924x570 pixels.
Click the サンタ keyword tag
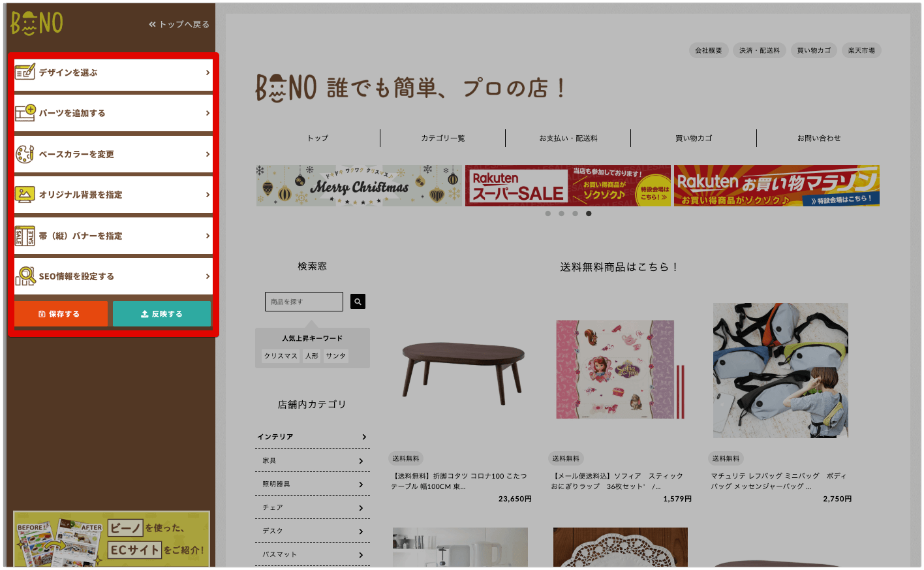(336, 356)
